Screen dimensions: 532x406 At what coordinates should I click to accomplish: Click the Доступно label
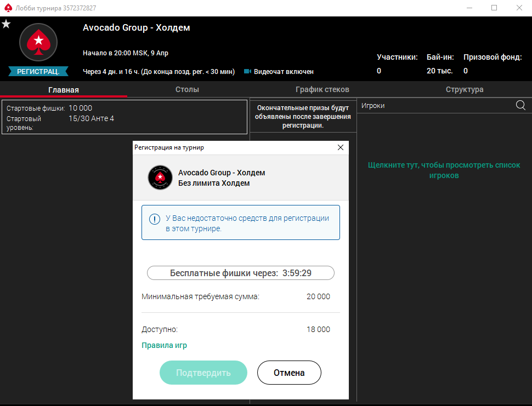coord(160,329)
